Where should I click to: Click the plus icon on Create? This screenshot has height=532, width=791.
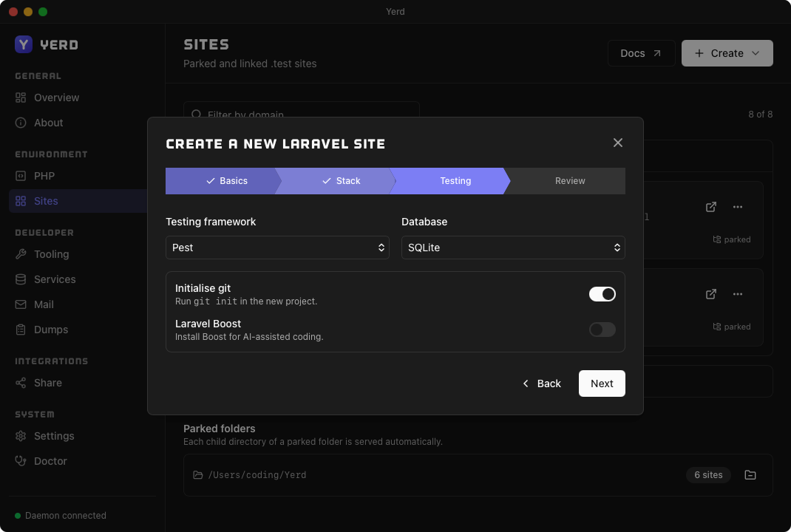pyautogui.click(x=699, y=53)
